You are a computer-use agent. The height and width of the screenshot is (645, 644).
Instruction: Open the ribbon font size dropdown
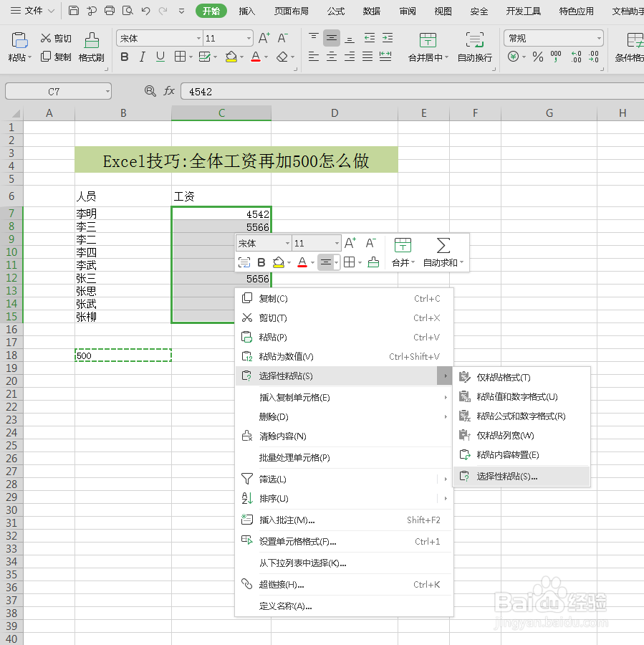pyautogui.click(x=249, y=38)
